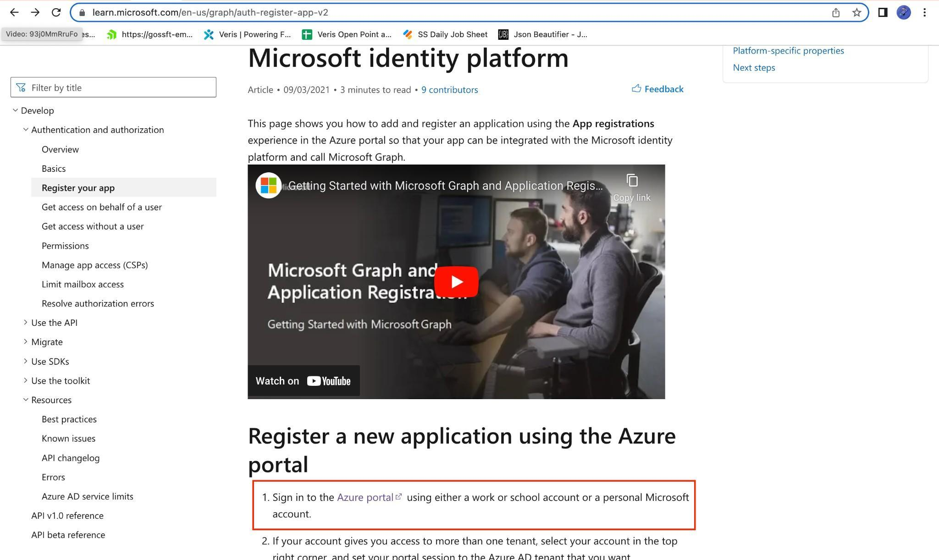The width and height of the screenshot is (939, 560).
Task: Open the Permissions article in sidebar
Action: pos(65,246)
